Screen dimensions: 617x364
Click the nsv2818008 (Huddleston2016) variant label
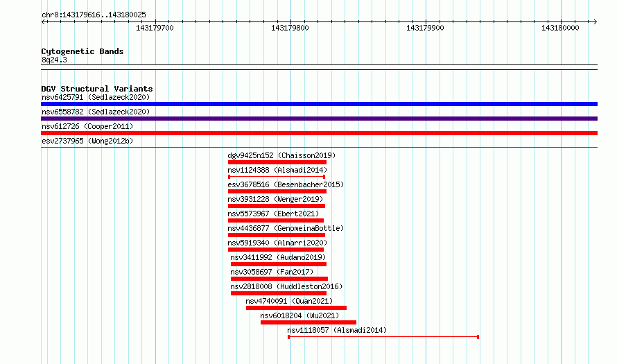[286, 286]
